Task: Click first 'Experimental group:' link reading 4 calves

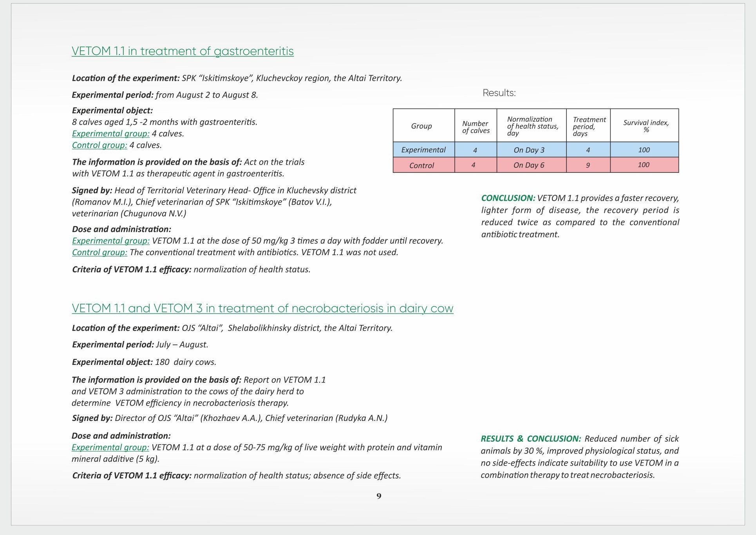Action: pos(111,134)
